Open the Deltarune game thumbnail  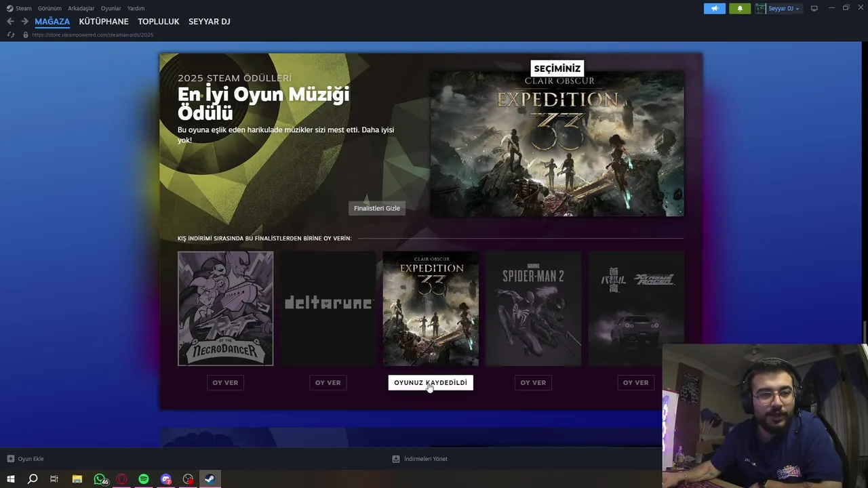coord(328,308)
